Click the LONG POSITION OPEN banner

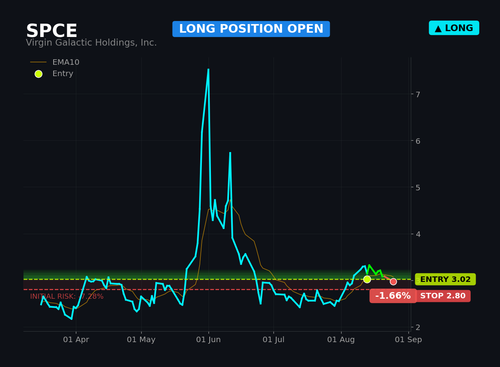point(251,29)
